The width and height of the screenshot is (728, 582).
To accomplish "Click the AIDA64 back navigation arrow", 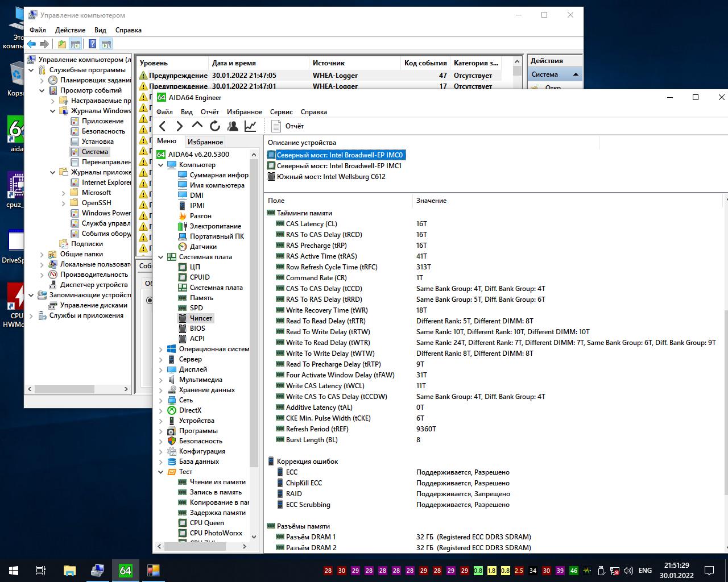I will (x=163, y=126).
